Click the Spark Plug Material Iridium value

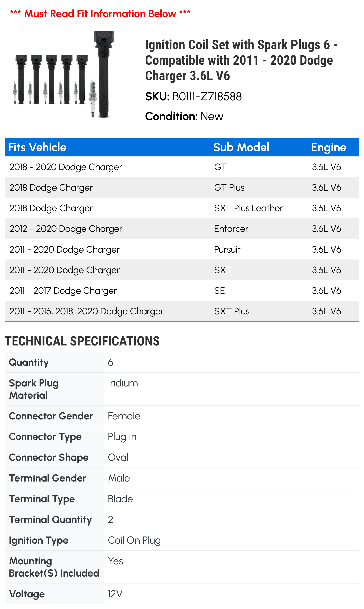[123, 383]
